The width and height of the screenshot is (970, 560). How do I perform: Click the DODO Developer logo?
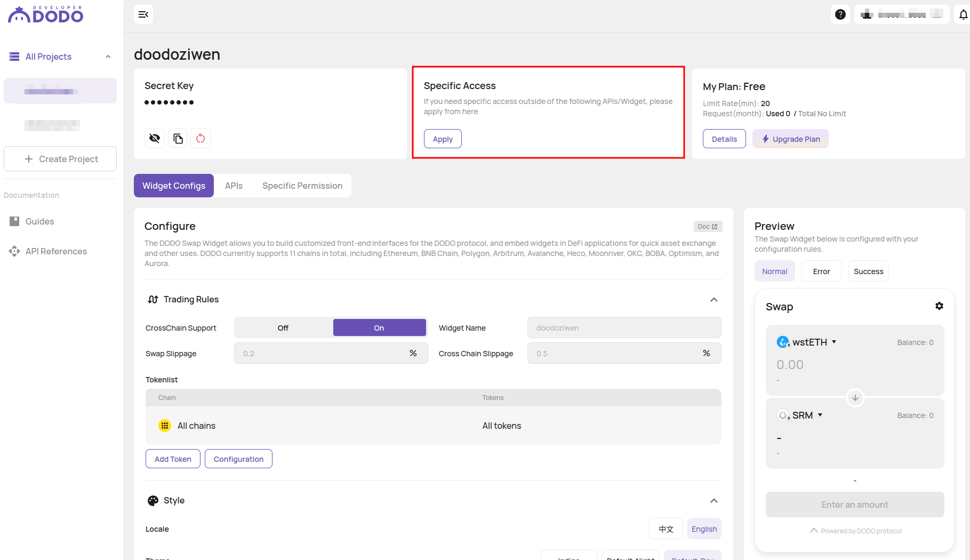pyautogui.click(x=45, y=14)
